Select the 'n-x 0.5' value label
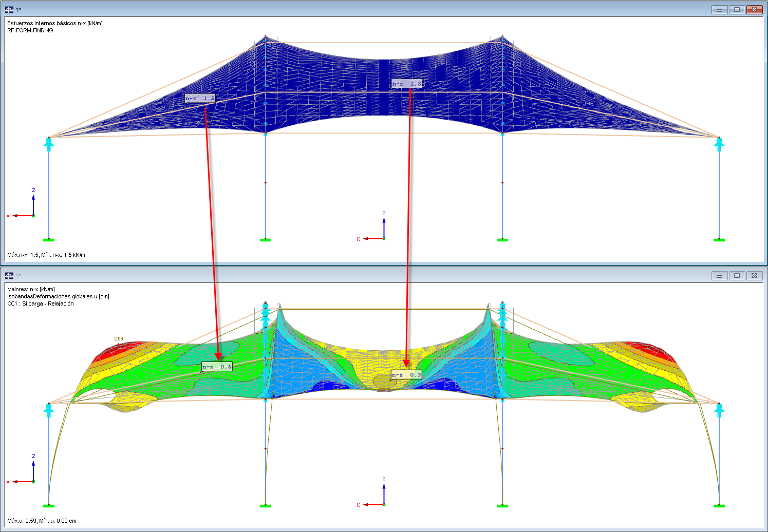Viewport: 768px width, 532px height. coord(217,367)
